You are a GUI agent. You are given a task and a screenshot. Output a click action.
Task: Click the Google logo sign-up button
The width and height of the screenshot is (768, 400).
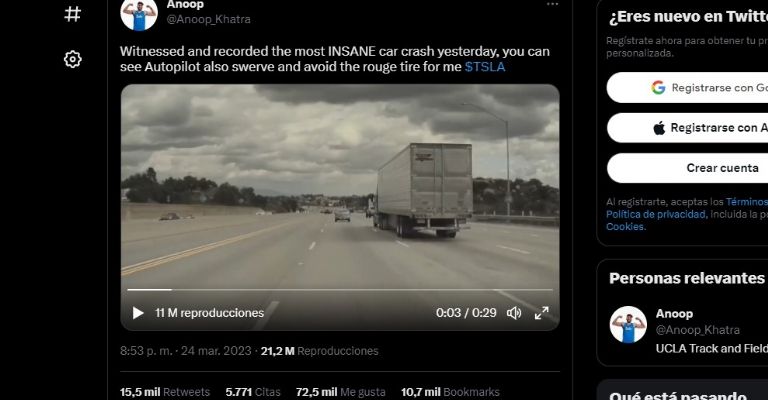click(x=687, y=88)
